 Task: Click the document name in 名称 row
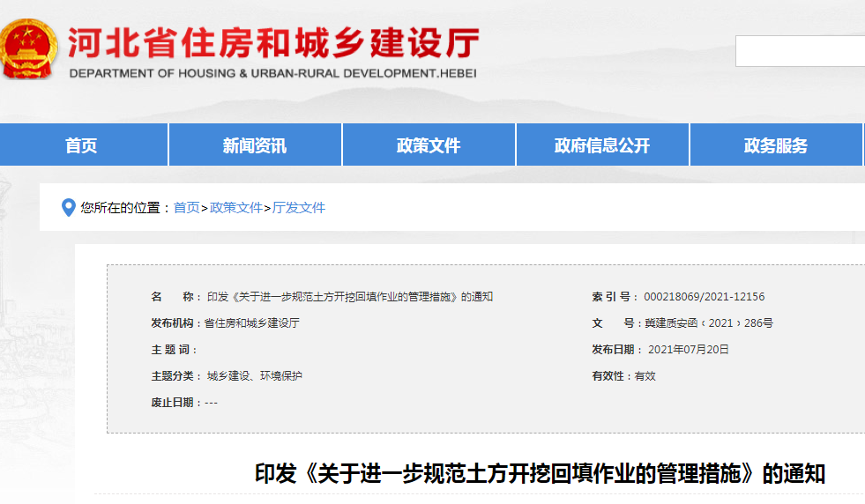point(350,297)
